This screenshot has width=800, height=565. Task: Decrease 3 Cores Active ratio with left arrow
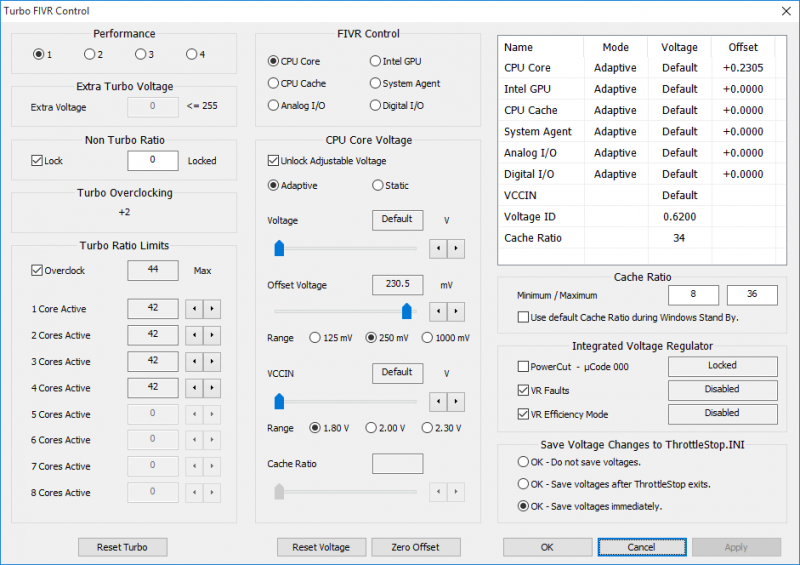pos(194,361)
